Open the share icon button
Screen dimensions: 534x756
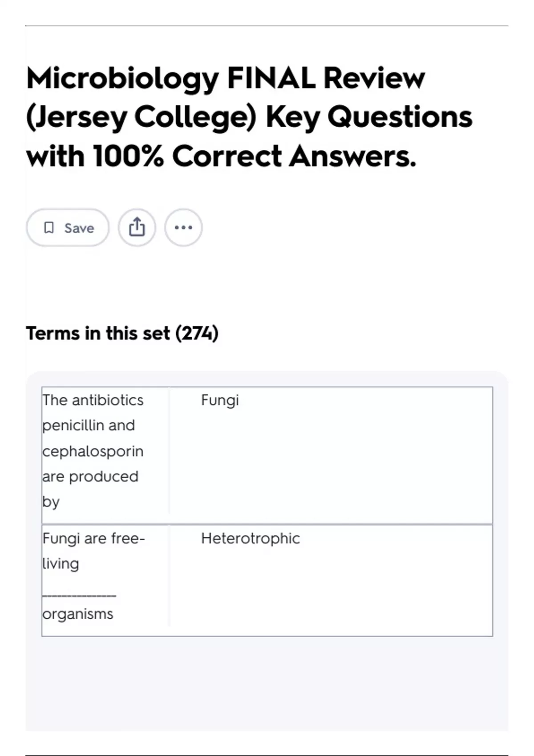pyautogui.click(x=137, y=228)
